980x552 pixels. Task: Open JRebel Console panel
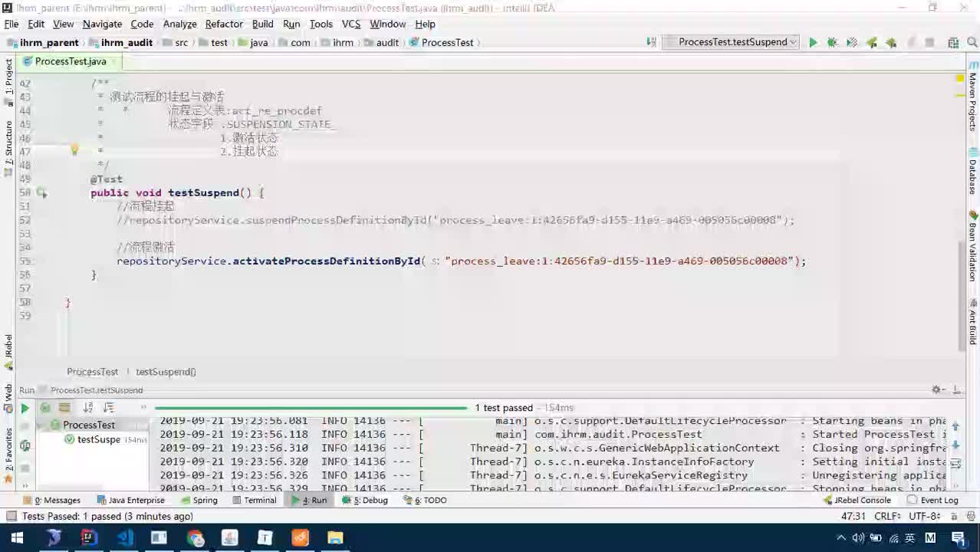coord(857,500)
